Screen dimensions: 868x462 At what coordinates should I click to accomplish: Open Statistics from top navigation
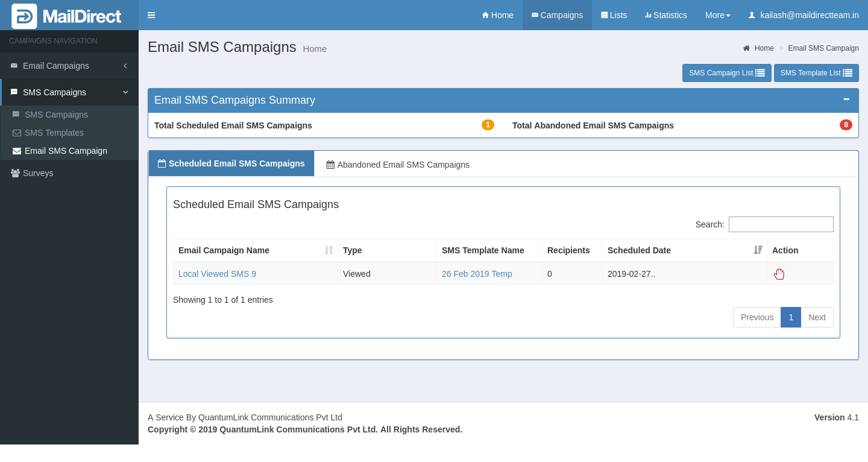click(665, 15)
